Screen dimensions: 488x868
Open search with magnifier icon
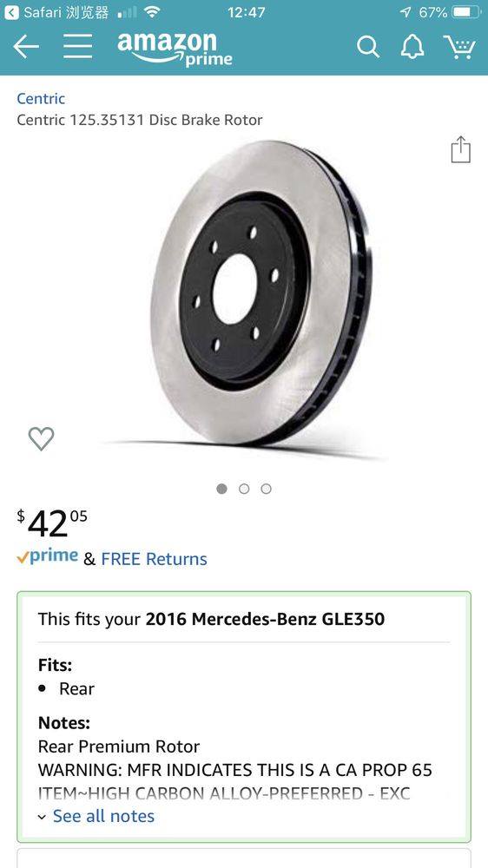click(368, 47)
